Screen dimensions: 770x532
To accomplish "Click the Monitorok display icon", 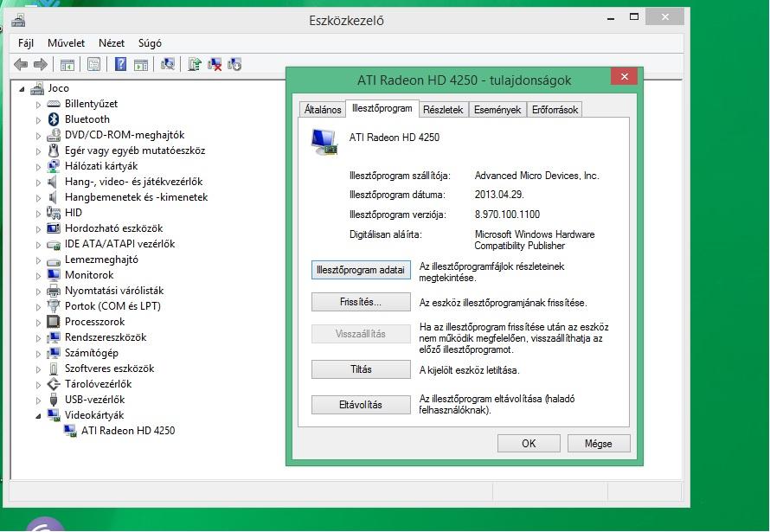I will [54, 275].
